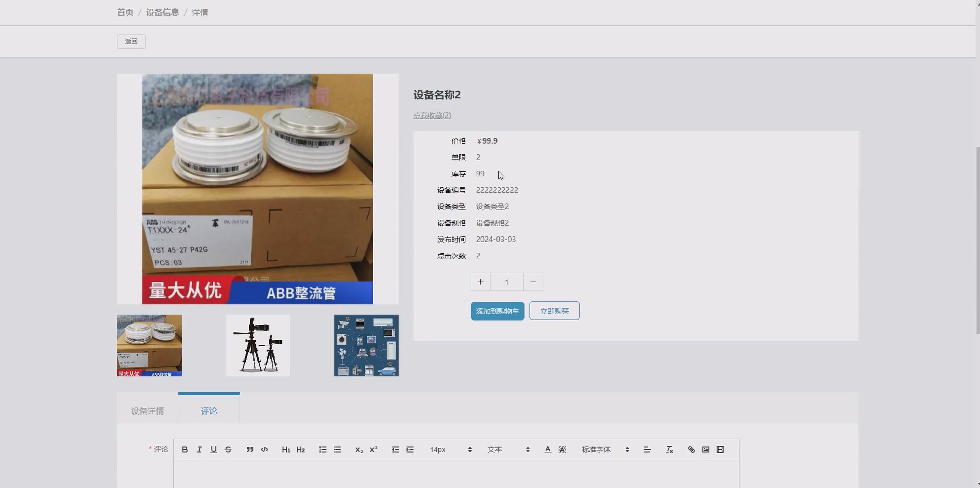Insert an ordered numbered list

[323, 450]
